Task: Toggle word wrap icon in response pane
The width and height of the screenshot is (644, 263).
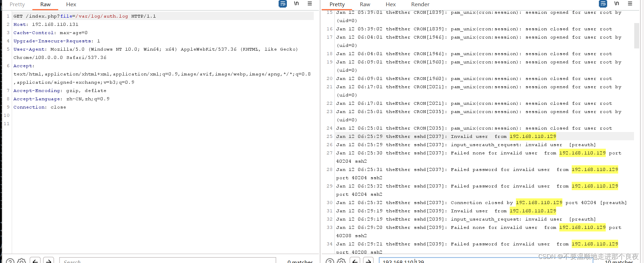Action: pyautogui.click(x=603, y=4)
